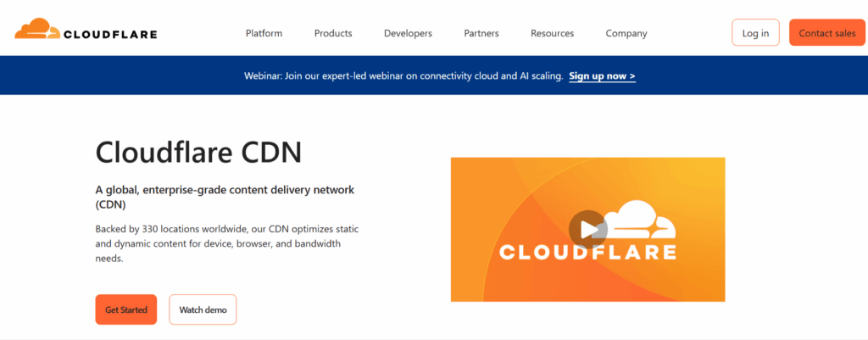
Task: Click the orange Cloudflare video thumbnail
Action: (x=588, y=230)
